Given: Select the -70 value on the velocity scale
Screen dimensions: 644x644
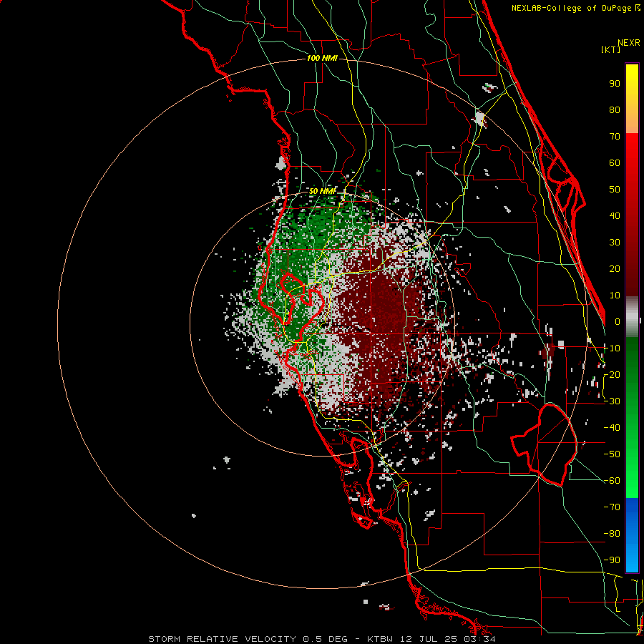Looking at the screenshot, I should [612, 507].
